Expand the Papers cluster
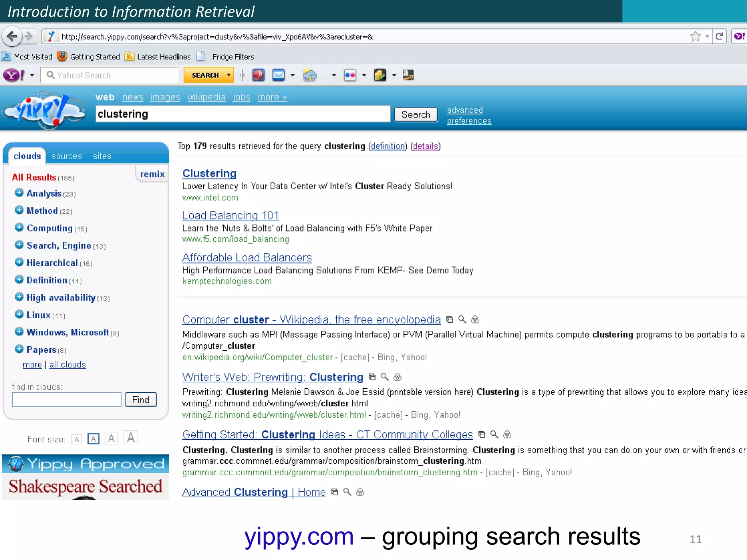747x560 pixels. click(x=19, y=349)
